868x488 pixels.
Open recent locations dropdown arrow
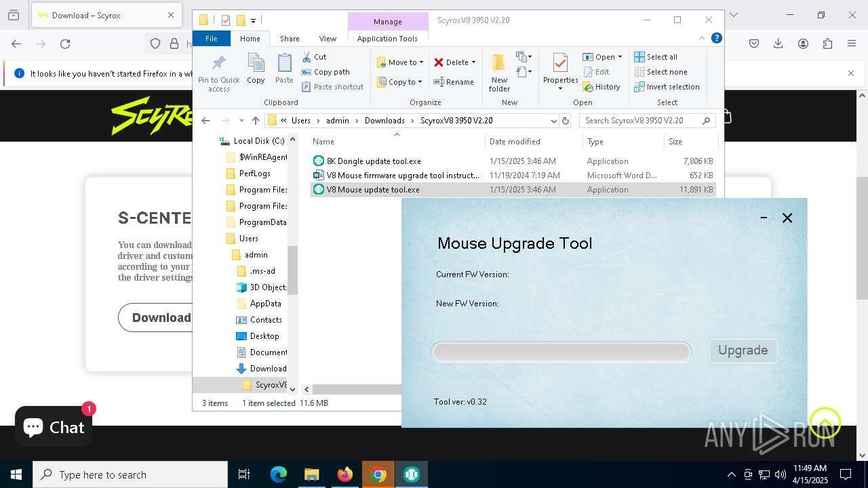tap(241, 121)
